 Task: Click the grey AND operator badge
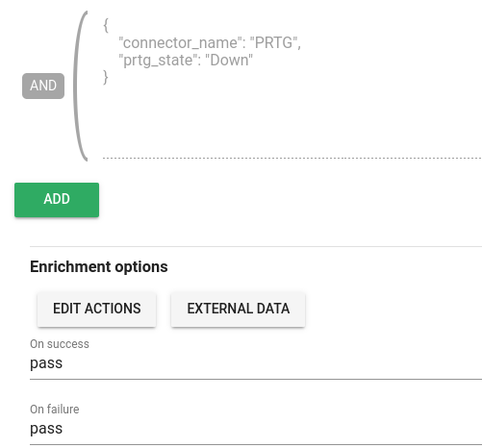click(43, 86)
